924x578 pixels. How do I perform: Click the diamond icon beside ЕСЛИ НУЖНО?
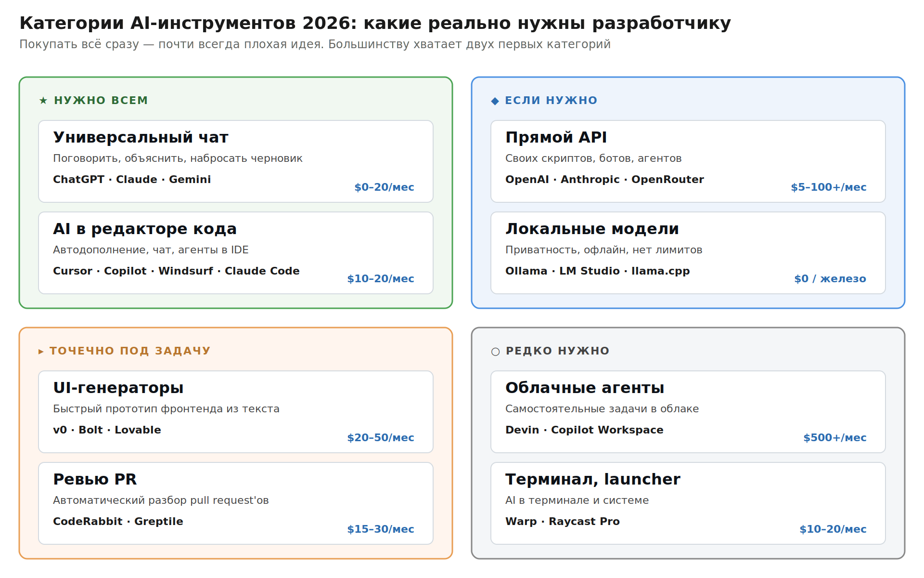coord(495,101)
